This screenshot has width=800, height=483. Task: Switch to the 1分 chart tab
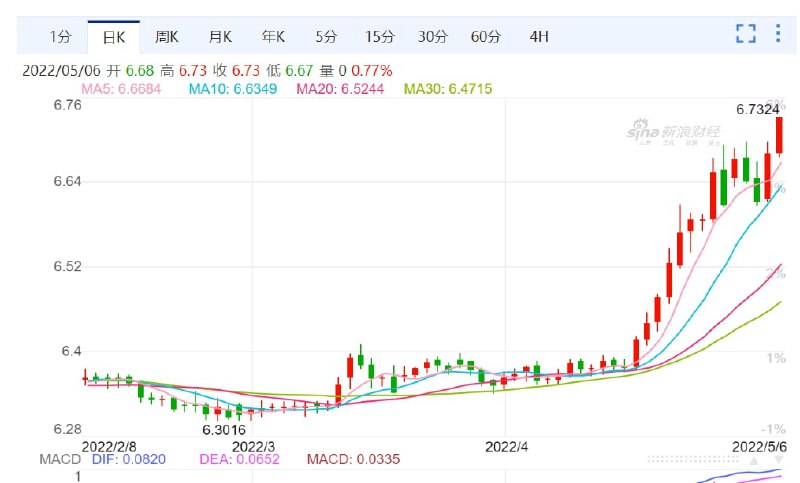click(x=61, y=37)
